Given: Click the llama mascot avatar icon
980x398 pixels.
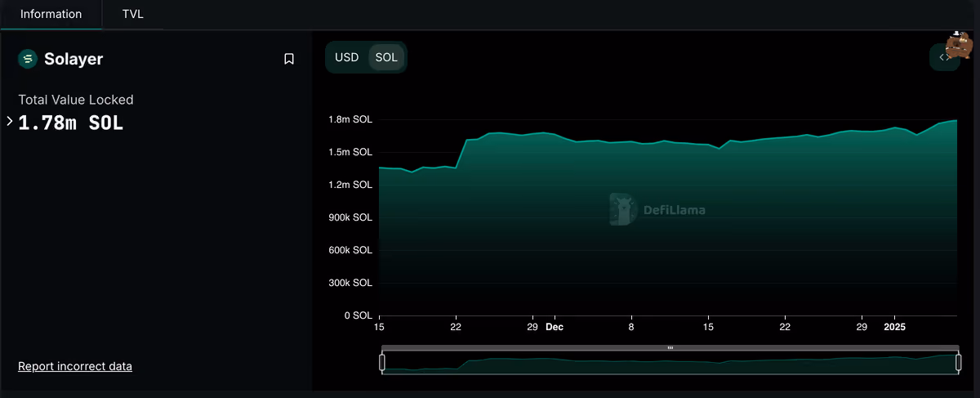Looking at the screenshot, I should click(x=959, y=45).
